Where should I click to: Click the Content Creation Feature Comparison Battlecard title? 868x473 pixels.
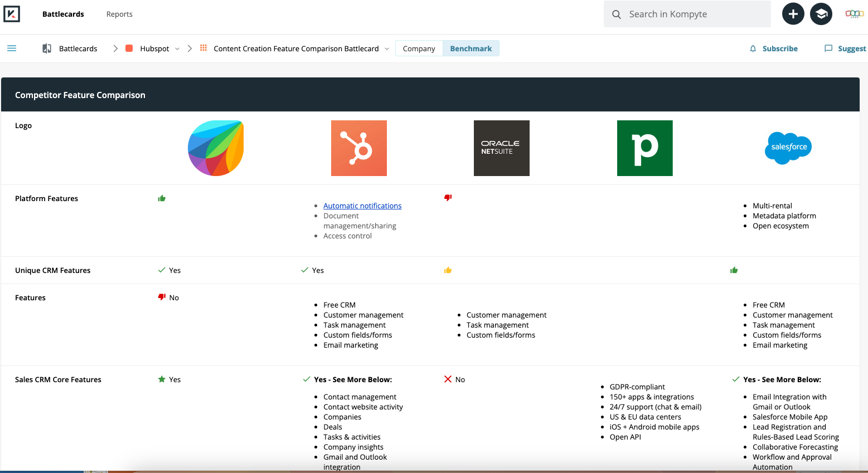(x=296, y=48)
